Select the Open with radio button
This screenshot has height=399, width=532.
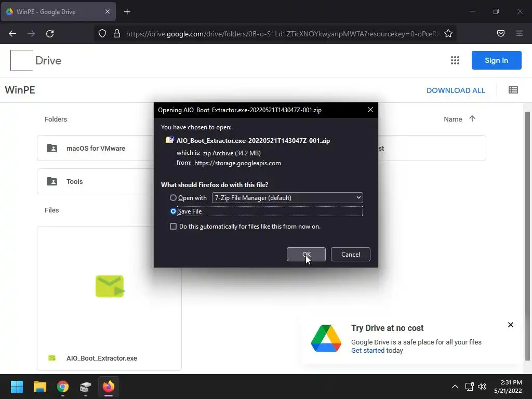pos(173,198)
